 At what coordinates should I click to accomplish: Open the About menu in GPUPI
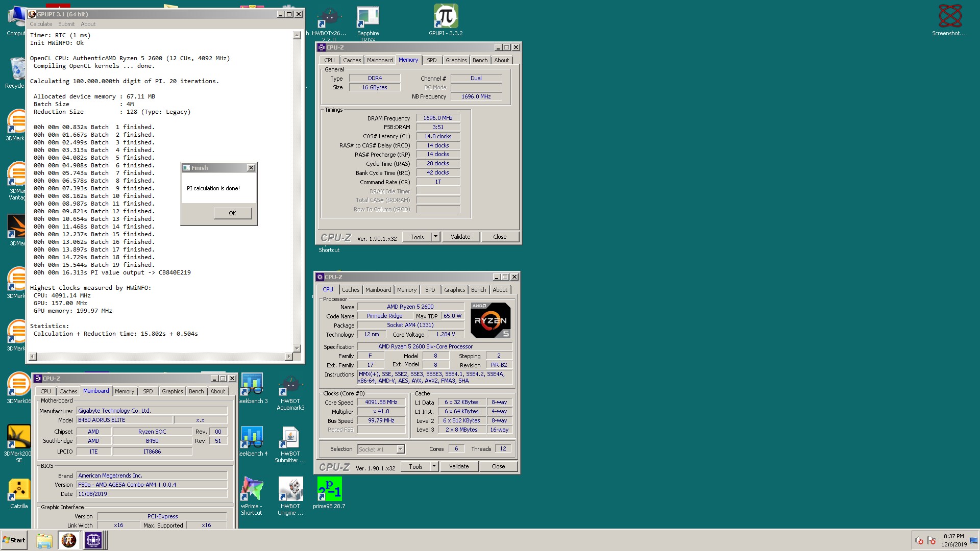pyautogui.click(x=88, y=24)
